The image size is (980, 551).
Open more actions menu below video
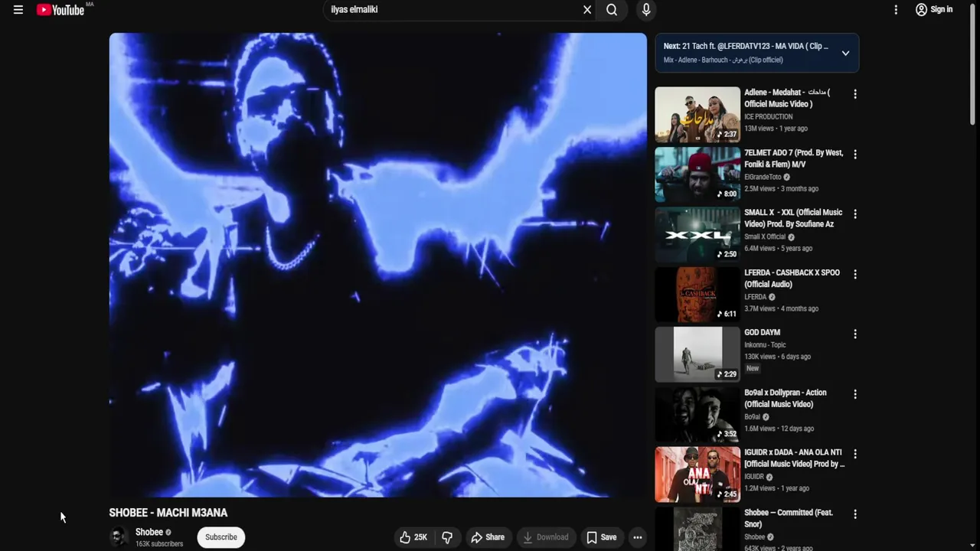(637, 537)
